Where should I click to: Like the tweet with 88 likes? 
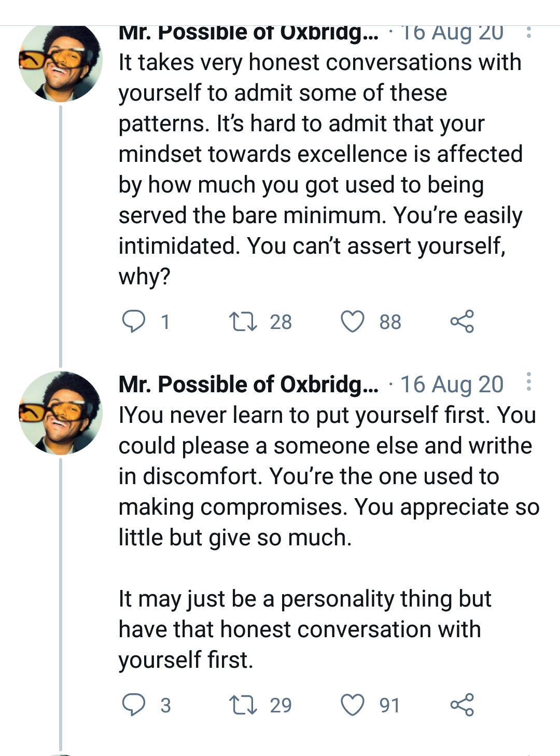click(353, 322)
